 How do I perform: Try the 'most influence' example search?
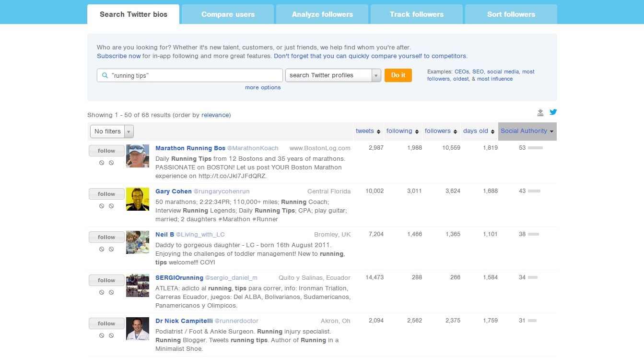495,79
